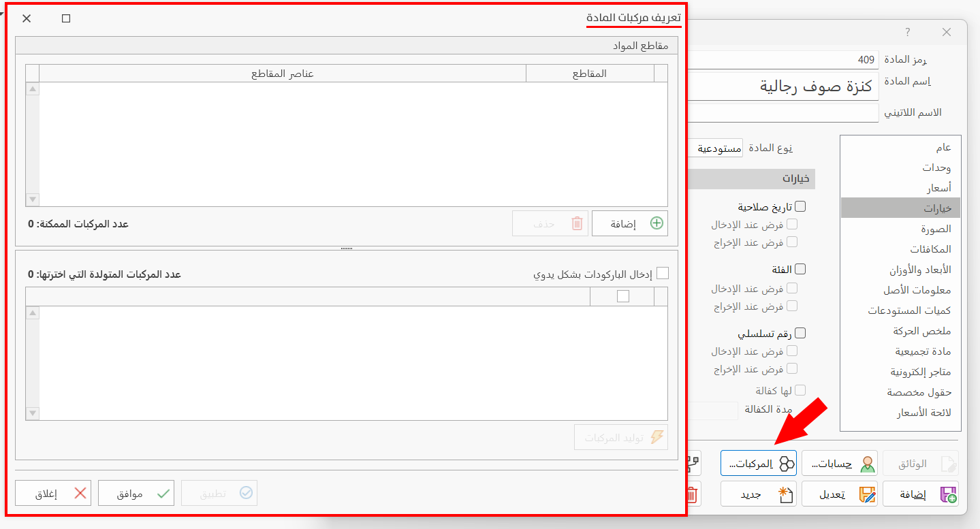Select the خيارات tab in sidebar list
Screen dimensions: 980x529
click(900, 208)
